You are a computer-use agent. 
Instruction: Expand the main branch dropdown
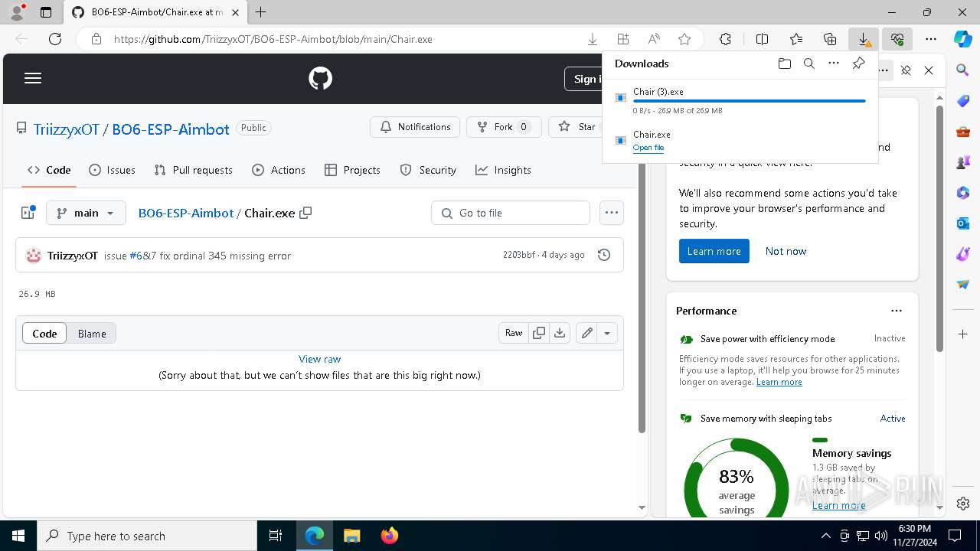coord(86,213)
